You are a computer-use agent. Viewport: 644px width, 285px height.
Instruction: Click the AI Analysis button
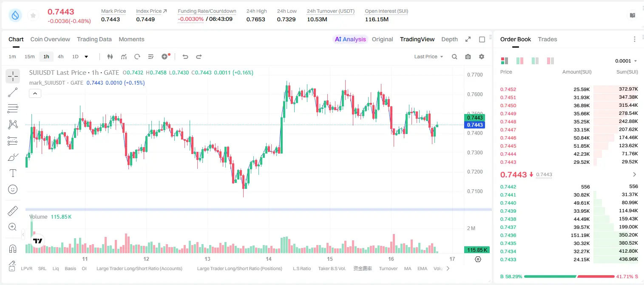(350, 39)
